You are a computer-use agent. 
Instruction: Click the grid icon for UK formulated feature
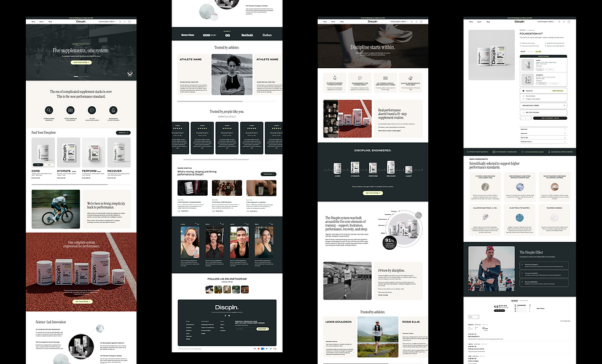pyautogui.click(x=70, y=110)
